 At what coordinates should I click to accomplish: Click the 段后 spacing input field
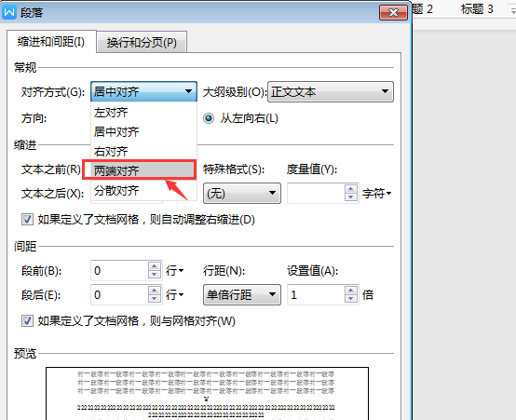119,294
